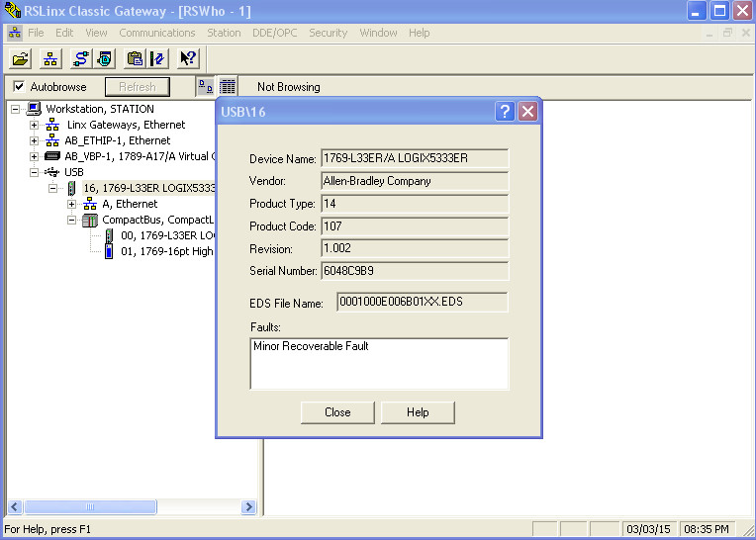Click the dialog's question mark help icon

(505, 112)
